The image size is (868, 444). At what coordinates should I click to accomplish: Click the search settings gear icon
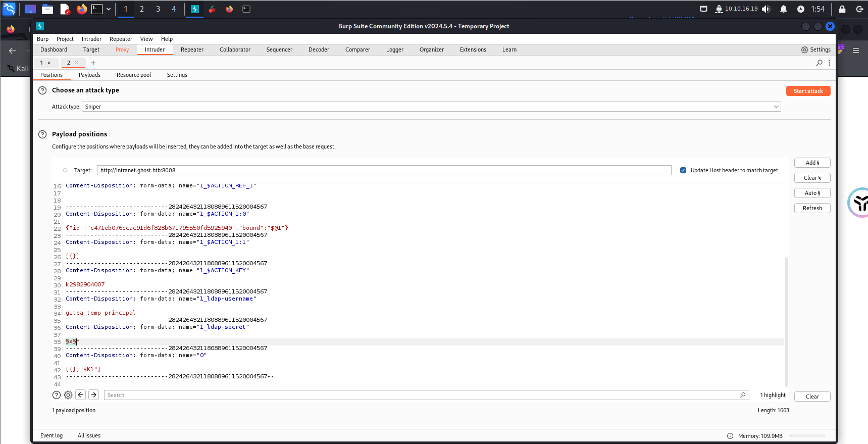tap(68, 395)
